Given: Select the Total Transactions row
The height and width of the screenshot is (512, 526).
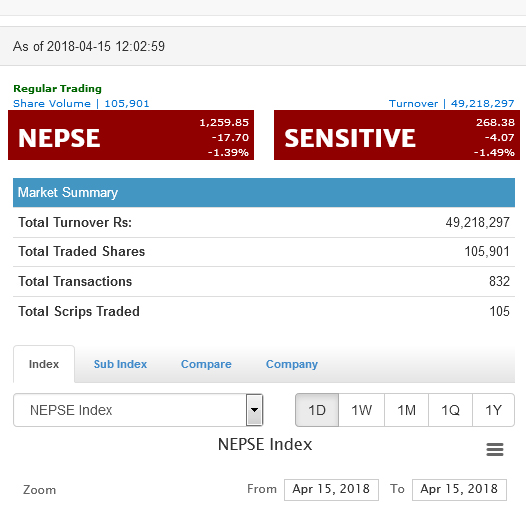Looking at the screenshot, I should 264,281.
